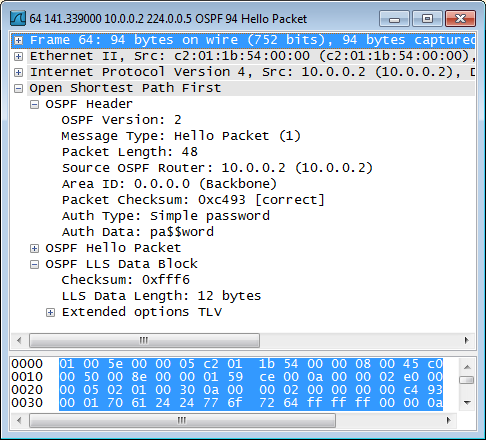Click the Wireshark icon in title bar
Image resolution: width=486 pixels, height=440 pixels.
(x=18, y=19)
